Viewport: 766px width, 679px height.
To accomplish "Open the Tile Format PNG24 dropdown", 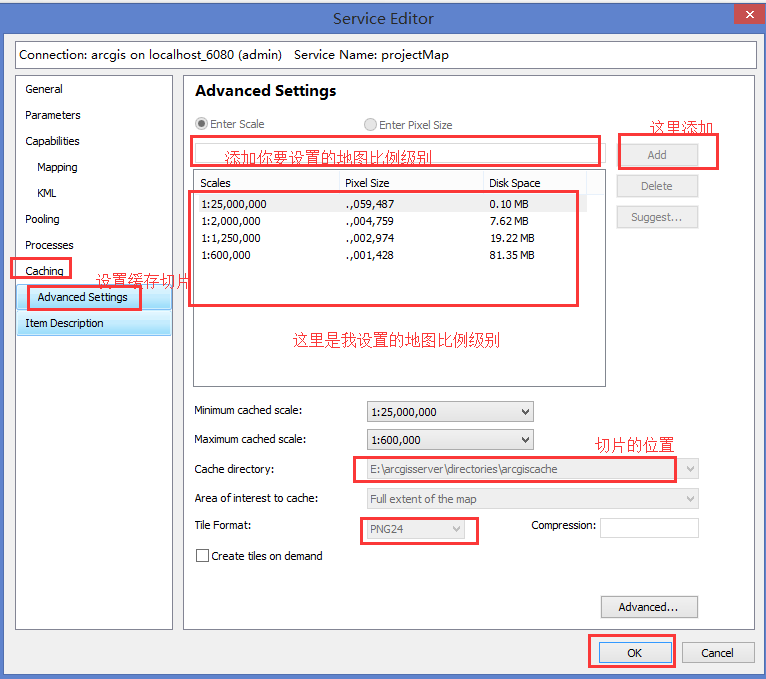I will coord(415,529).
